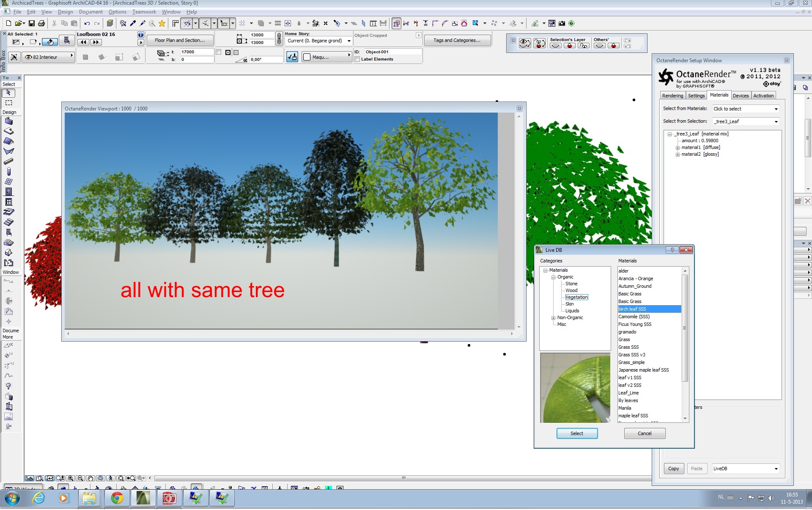Click the Print icon in toolbar
Image resolution: width=812 pixels, height=510 pixels.
(41, 23)
